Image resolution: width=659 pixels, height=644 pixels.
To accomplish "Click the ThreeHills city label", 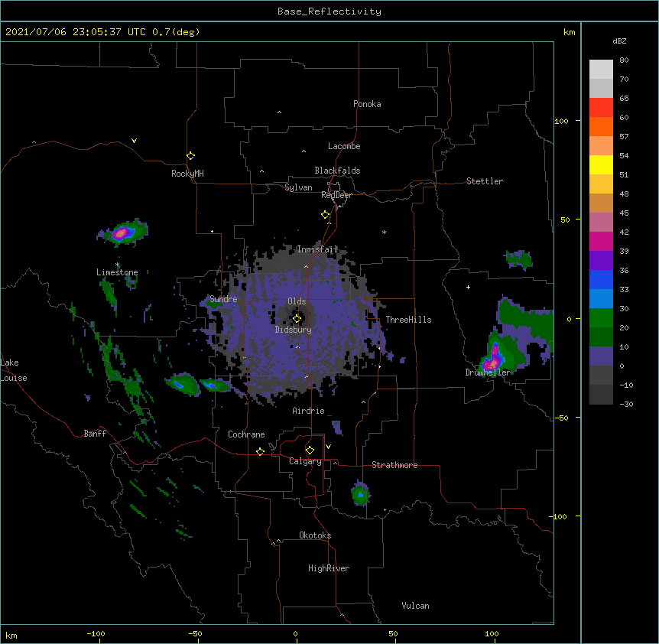I will [x=408, y=320].
